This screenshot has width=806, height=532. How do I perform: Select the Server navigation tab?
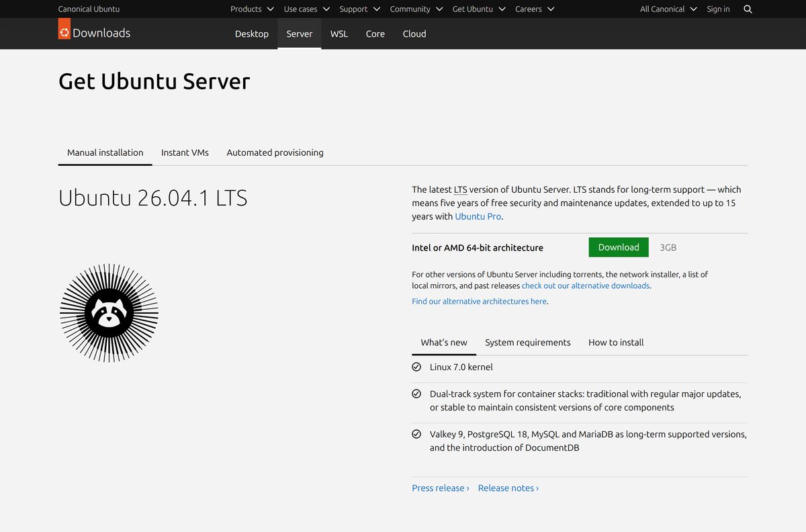click(x=300, y=34)
